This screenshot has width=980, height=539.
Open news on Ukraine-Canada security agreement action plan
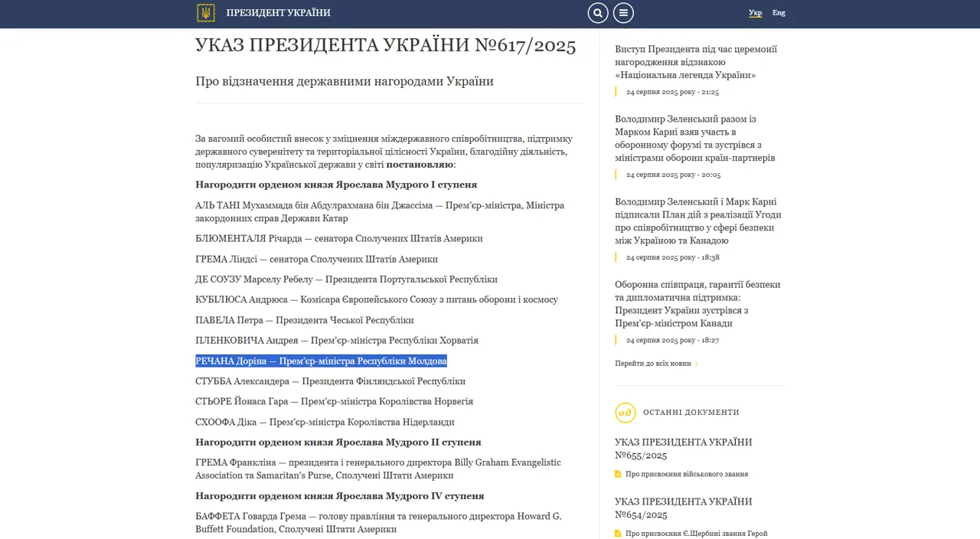[697, 221]
